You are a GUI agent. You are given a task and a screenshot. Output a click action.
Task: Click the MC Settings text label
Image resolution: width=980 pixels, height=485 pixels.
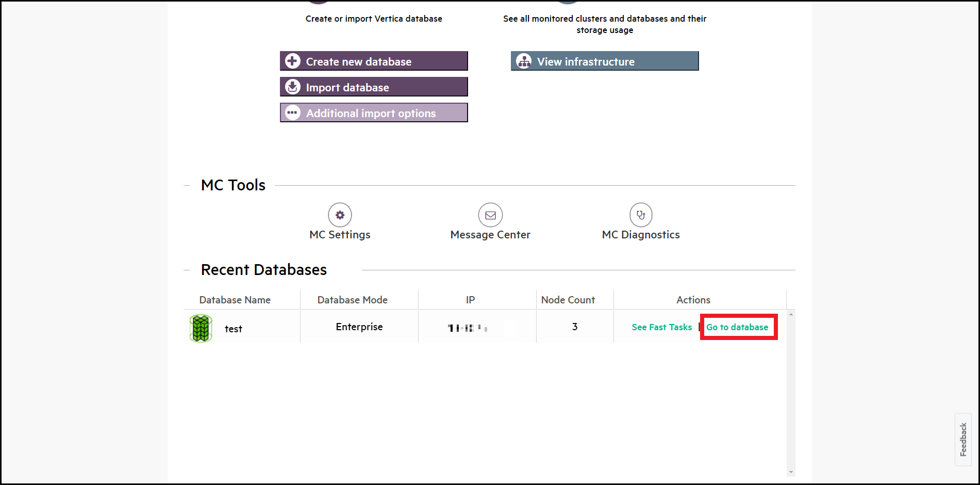(x=340, y=235)
